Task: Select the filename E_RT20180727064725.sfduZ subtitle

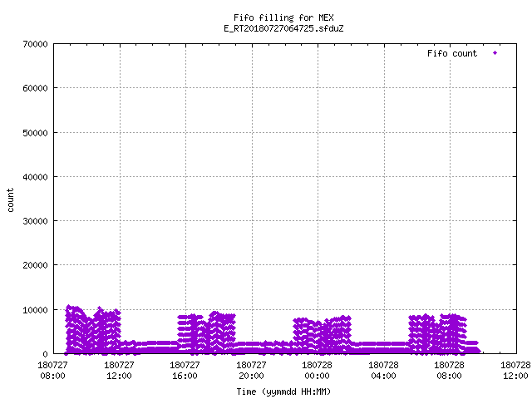Action: pyautogui.click(x=283, y=28)
